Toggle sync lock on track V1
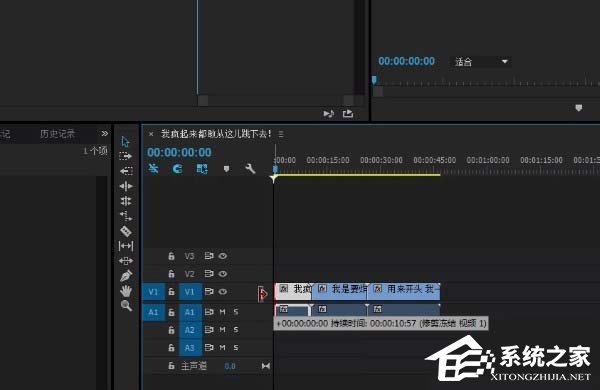This screenshot has width=600, height=390. 209,292
